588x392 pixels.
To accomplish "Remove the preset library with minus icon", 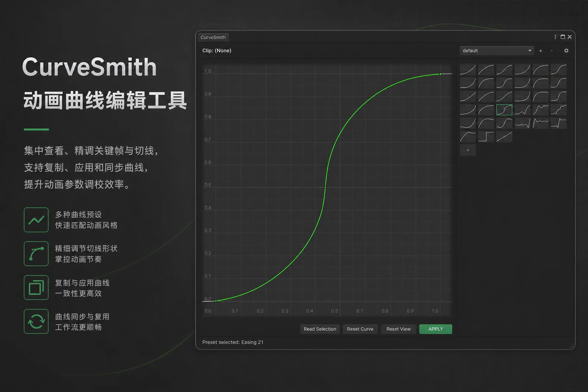I will [552, 51].
